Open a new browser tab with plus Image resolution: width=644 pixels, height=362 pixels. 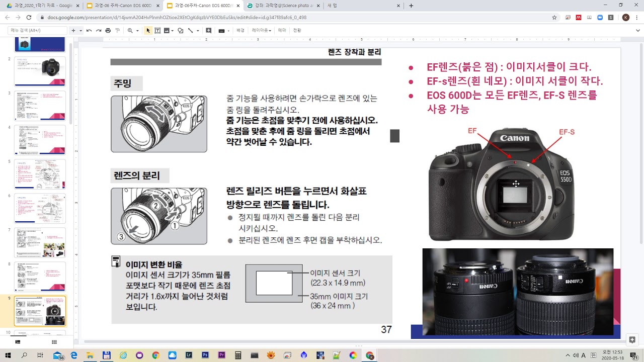click(x=411, y=6)
